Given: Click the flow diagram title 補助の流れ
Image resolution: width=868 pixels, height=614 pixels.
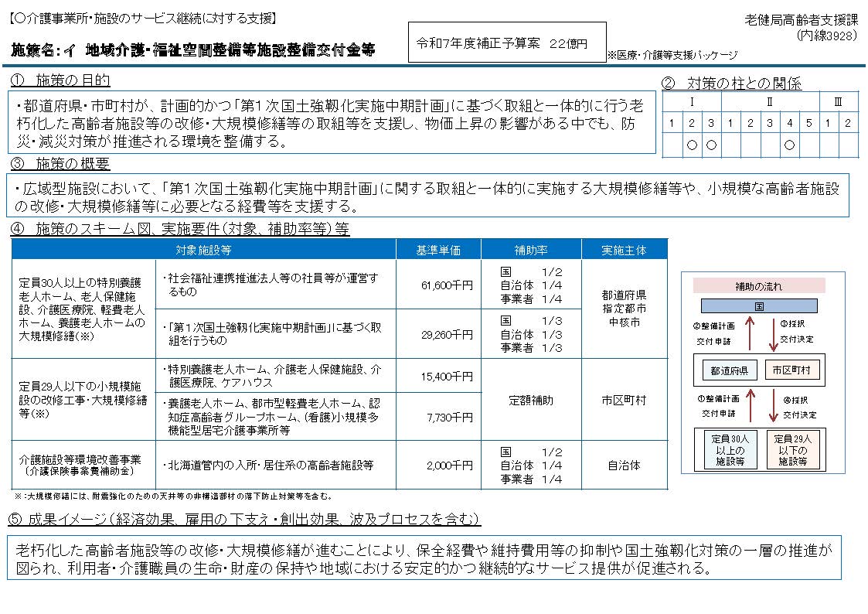Looking at the screenshot, I should pyautogui.click(x=759, y=286).
